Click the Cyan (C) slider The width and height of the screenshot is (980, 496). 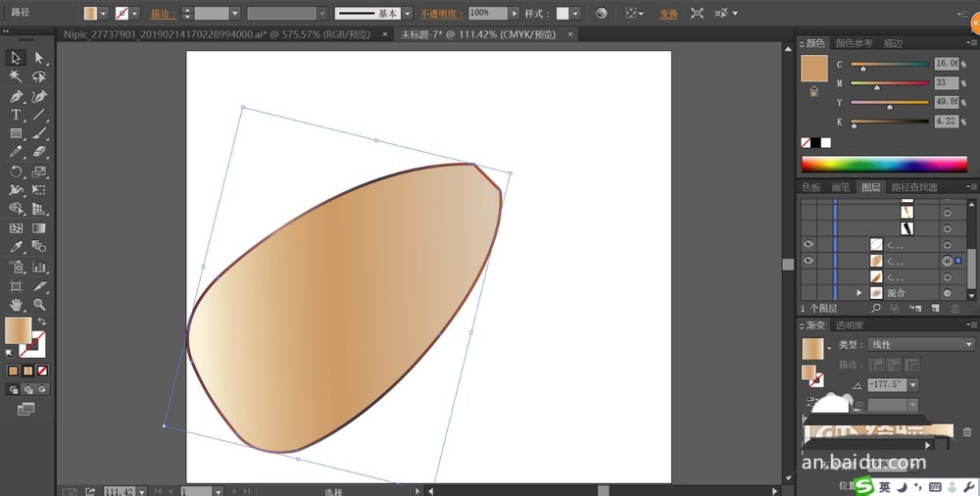click(x=890, y=65)
